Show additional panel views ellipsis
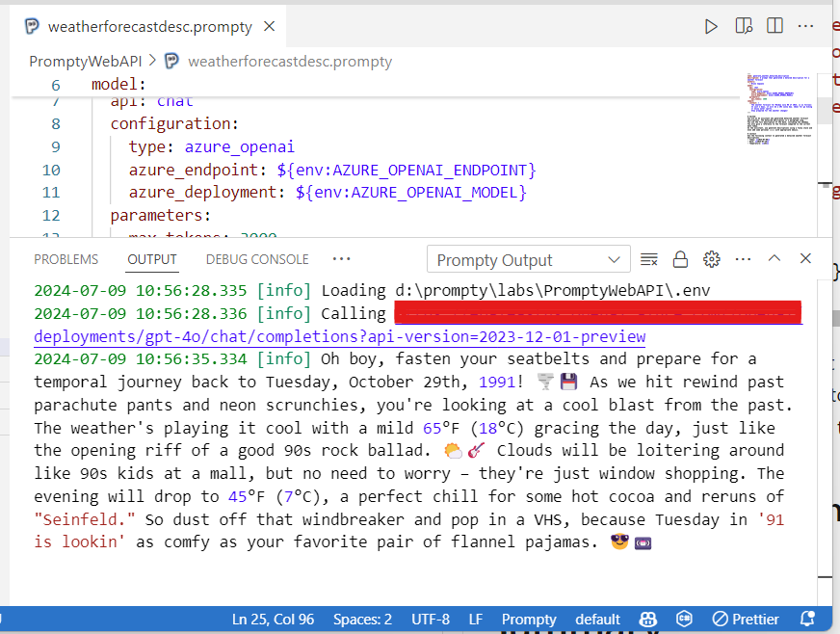The width and height of the screenshot is (840, 634). [x=341, y=259]
